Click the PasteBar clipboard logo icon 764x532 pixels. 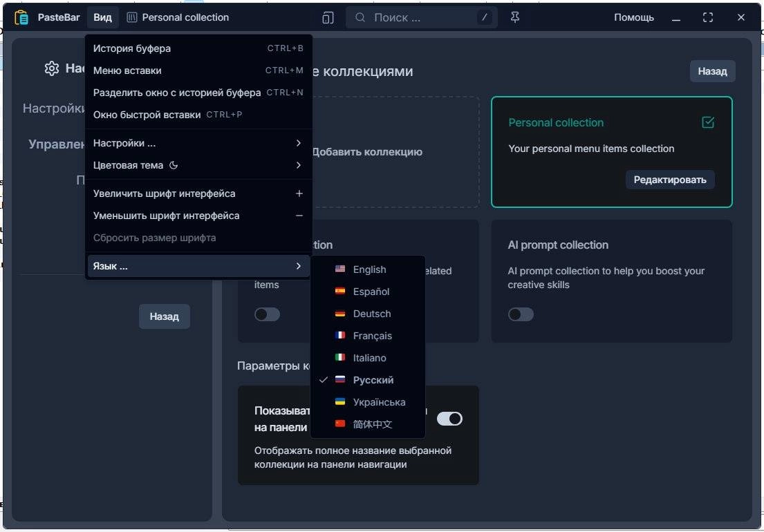click(x=21, y=17)
